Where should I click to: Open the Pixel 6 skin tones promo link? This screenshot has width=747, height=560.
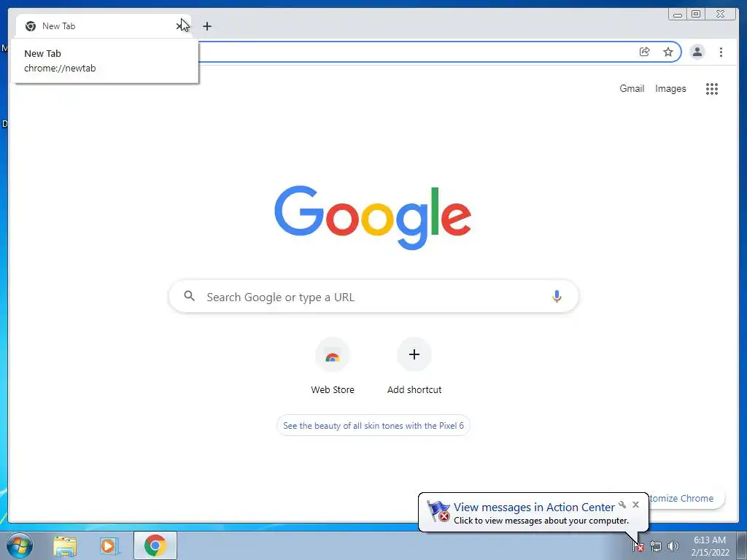click(x=373, y=425)
